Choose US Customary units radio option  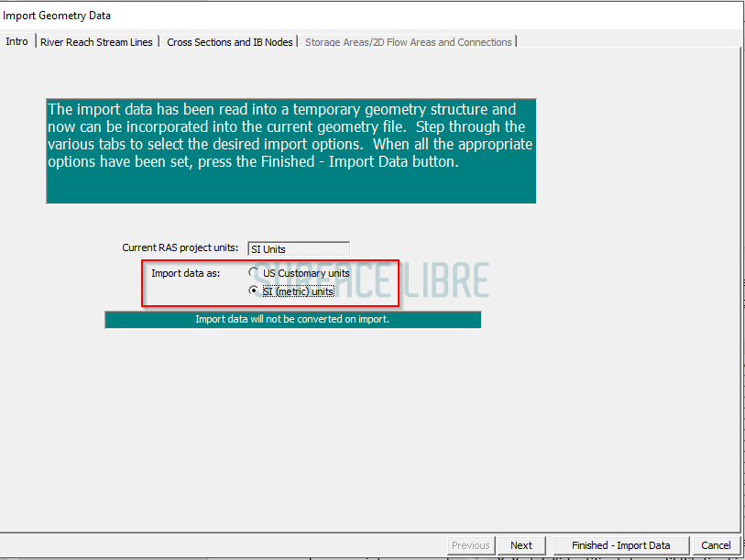[254, 273]
